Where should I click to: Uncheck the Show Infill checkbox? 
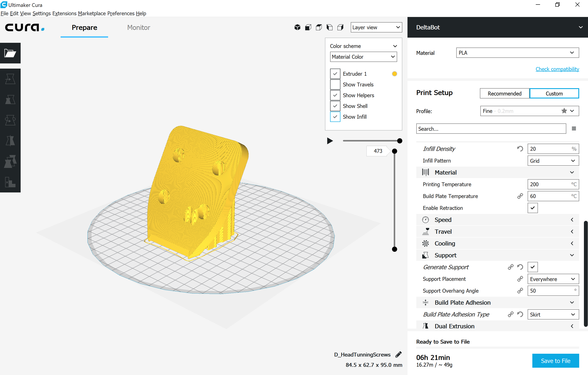(335, 117)
